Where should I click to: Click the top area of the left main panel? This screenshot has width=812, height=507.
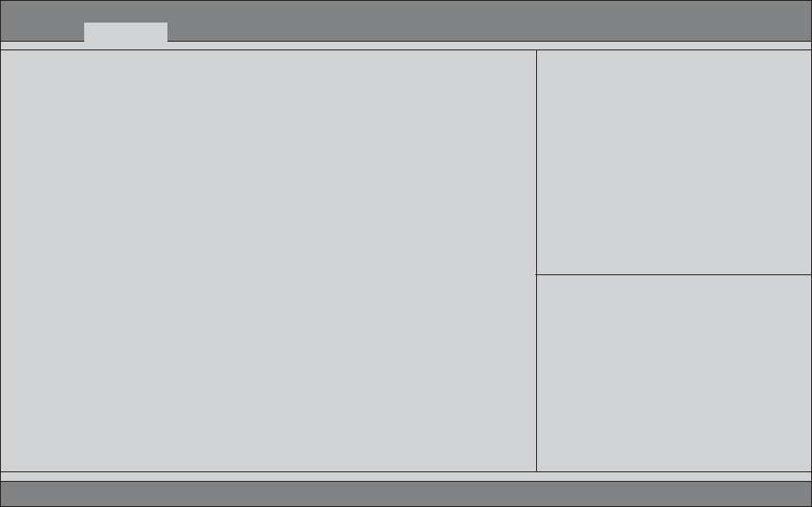click(x=268, y=68)
